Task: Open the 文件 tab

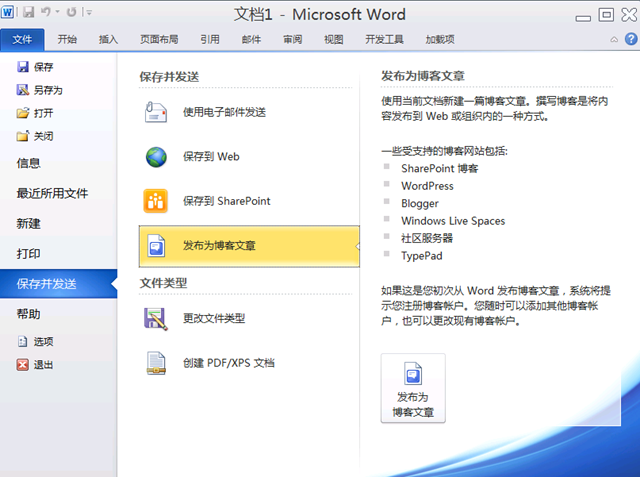Action: click(22, 40)
